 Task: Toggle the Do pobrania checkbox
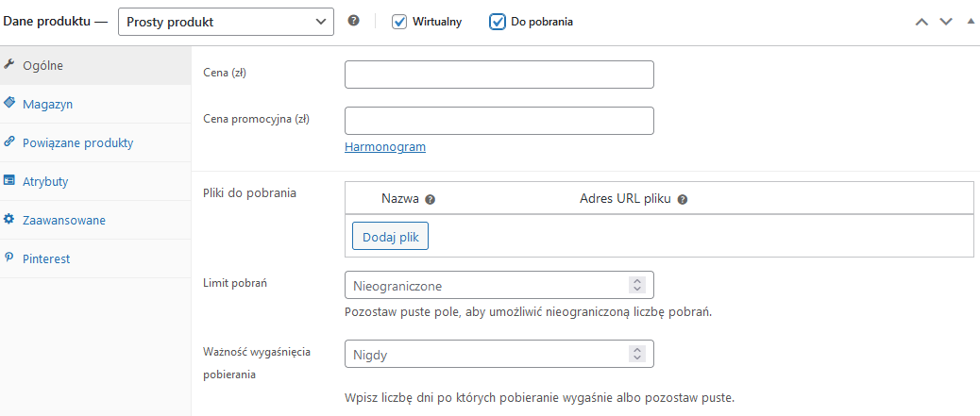497,22
